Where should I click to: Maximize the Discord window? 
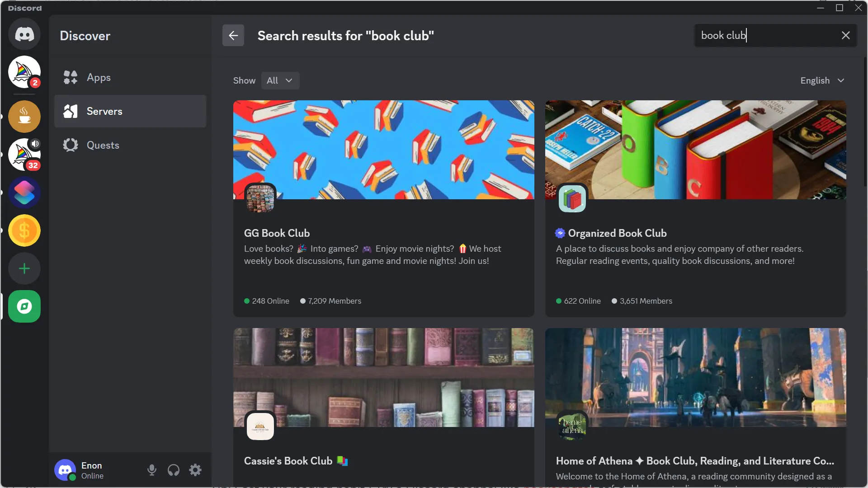[840, 8]
